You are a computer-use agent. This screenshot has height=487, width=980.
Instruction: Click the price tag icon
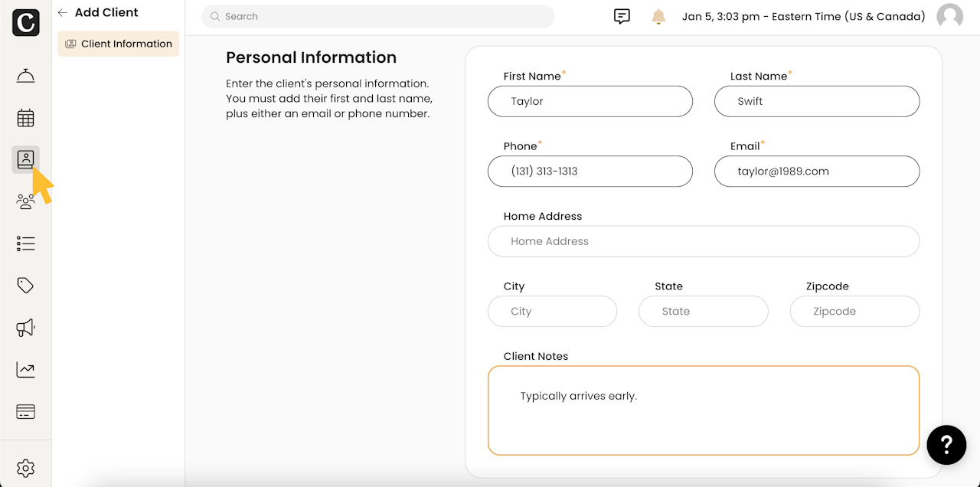coord(25,286)
